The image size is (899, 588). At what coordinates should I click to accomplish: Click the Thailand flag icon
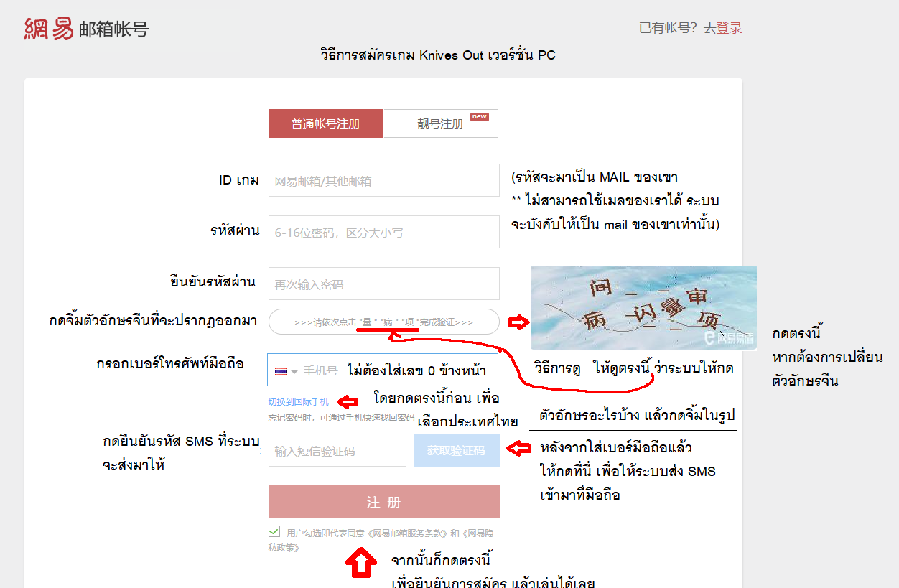281,371
